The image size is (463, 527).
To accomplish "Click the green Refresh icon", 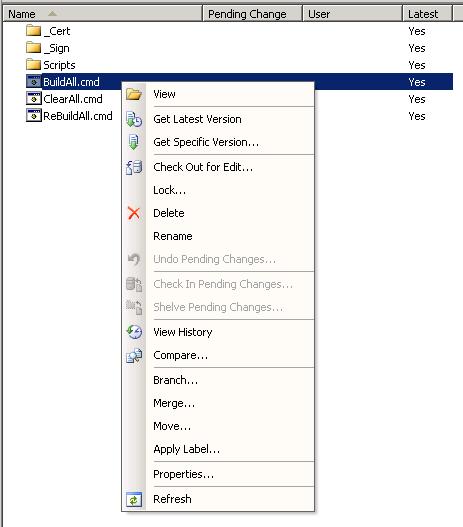I will pos(134,499).
